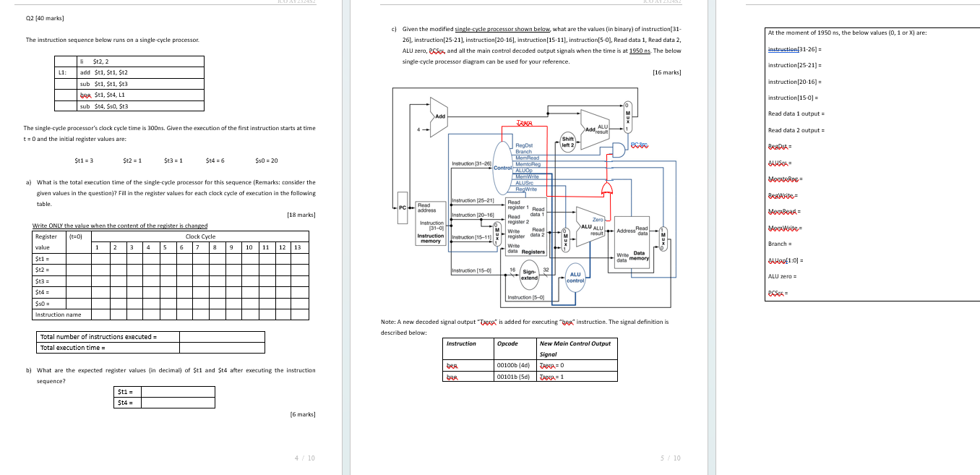This screenshot has height=475, width=980.
Task: Click the ALU control oval near diagram bottom
Action: pos(575,278)
